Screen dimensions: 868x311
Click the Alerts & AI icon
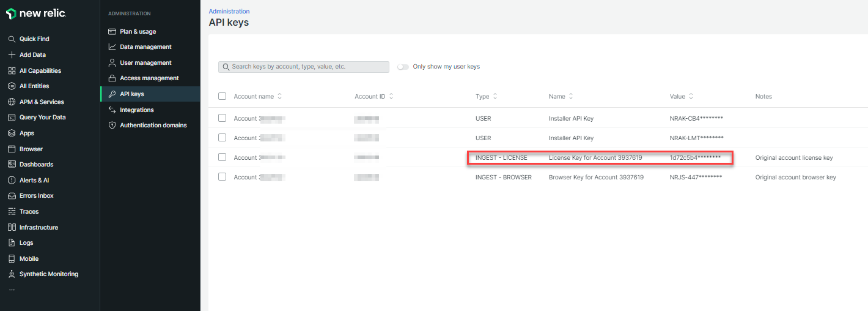tap(12, 181)
